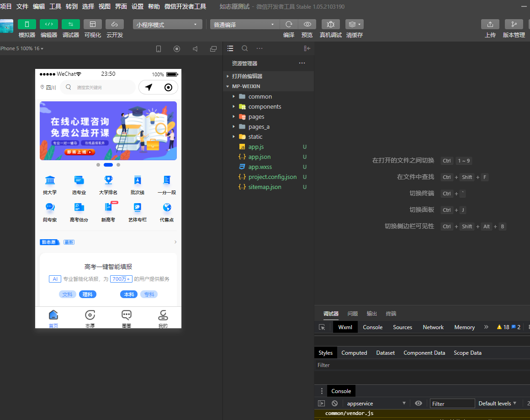Toggle console live expression eye
Image resolution: width=530 pixels, height=420 pixels.
pos(419,404)
